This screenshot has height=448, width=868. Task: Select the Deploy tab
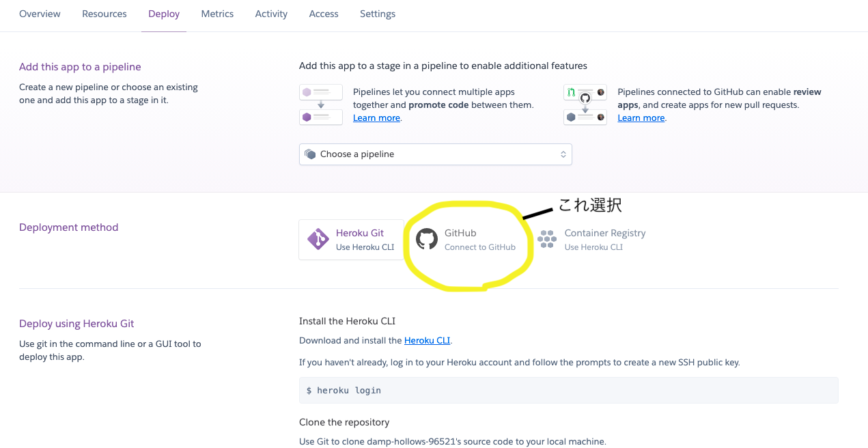pyautogui.click(x=164, y=14)
